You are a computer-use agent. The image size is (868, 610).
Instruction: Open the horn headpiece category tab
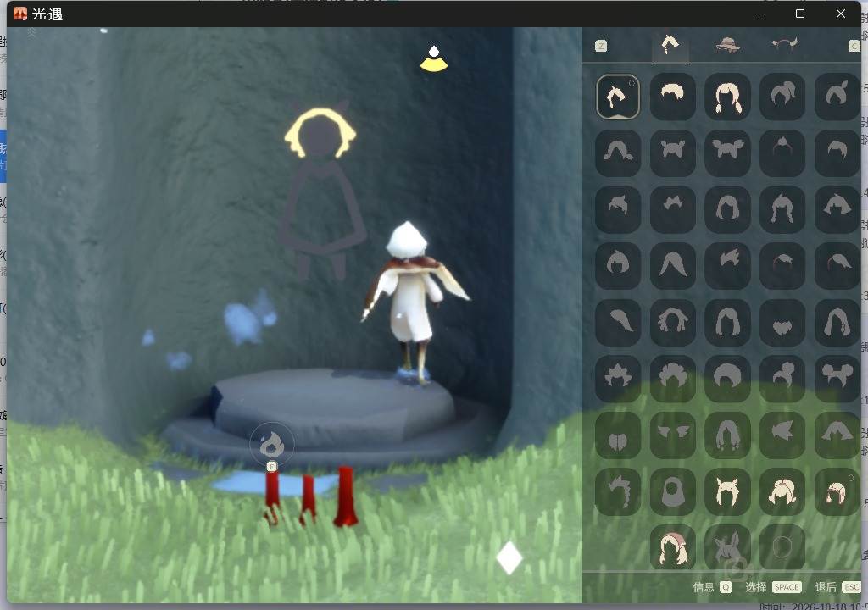point(785,44)
